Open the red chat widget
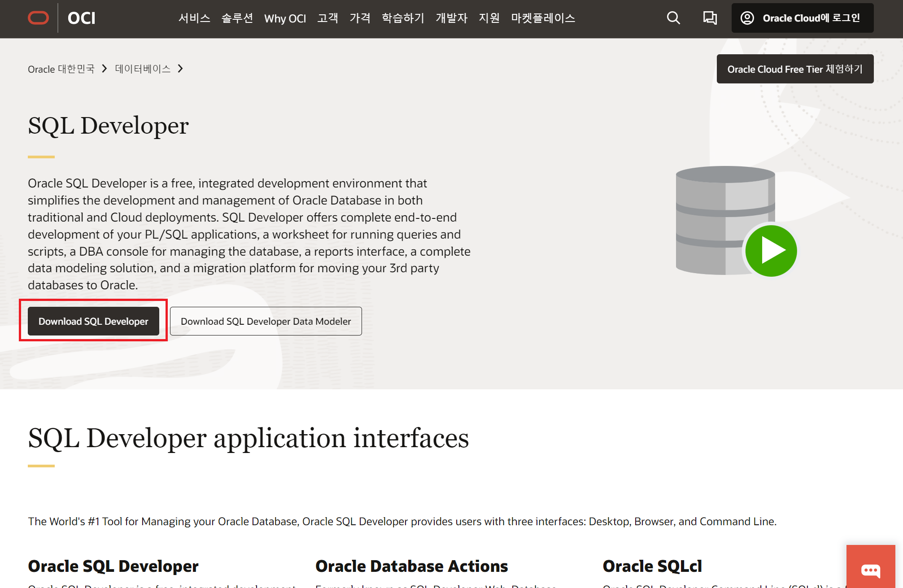903x588 pixels. [870, 570]
